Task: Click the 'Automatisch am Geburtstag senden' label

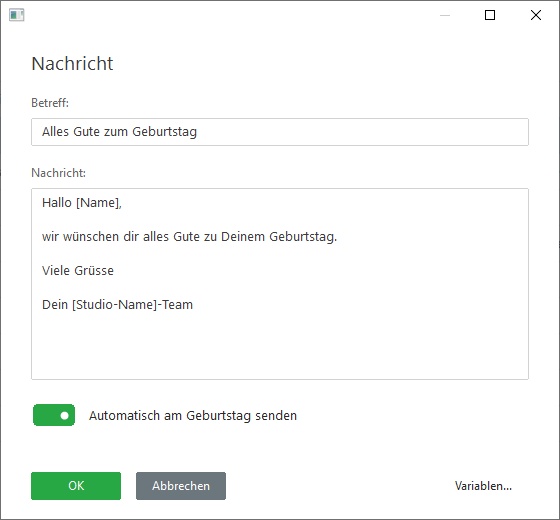Action: (193, 416)
